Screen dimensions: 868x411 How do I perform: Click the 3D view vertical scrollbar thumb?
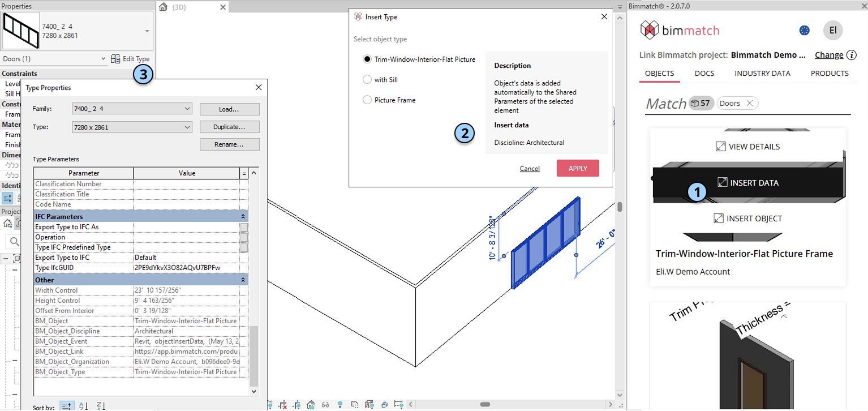coord(620,207)
